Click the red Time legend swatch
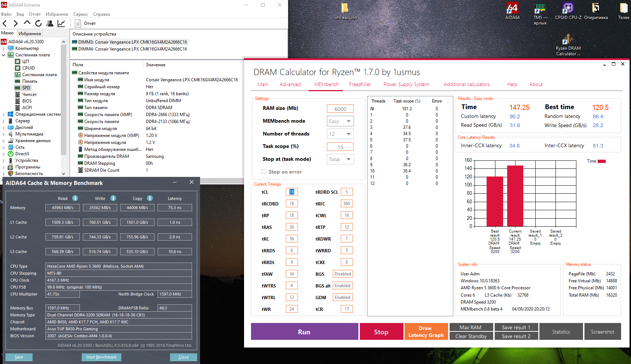The image size is (631, 364). (602, 161)
